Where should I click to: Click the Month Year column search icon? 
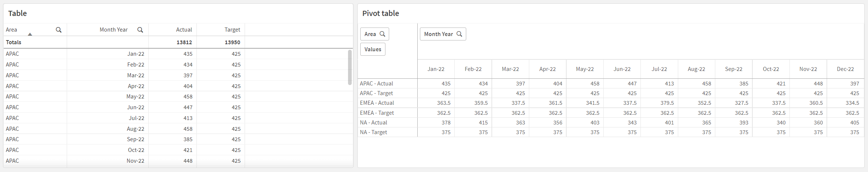click(x=140, y=30)
